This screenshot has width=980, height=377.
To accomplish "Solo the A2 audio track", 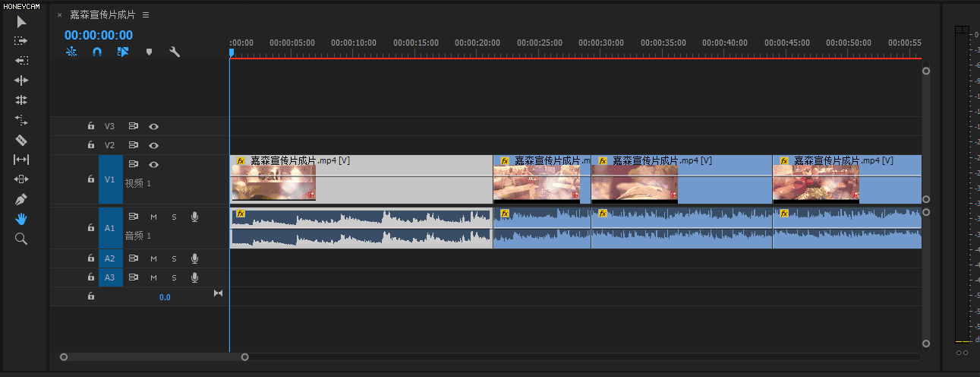I will [x=174, y=258].
